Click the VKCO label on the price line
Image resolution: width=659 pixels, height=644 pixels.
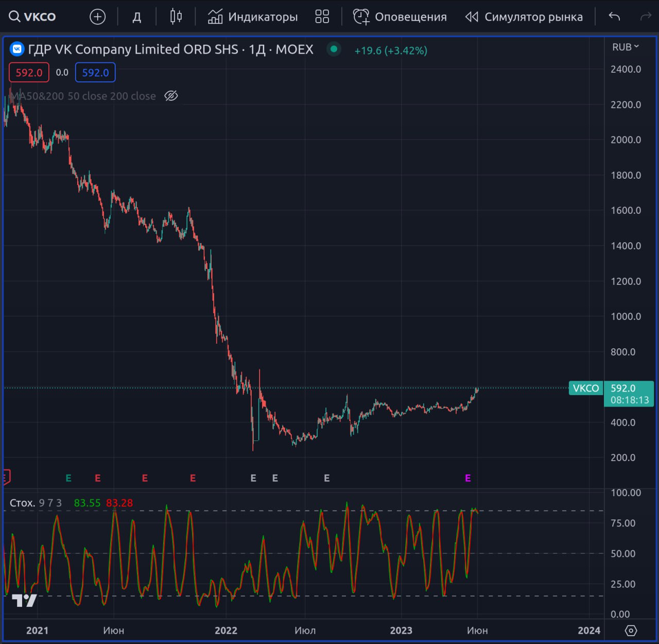coord(586,388)
